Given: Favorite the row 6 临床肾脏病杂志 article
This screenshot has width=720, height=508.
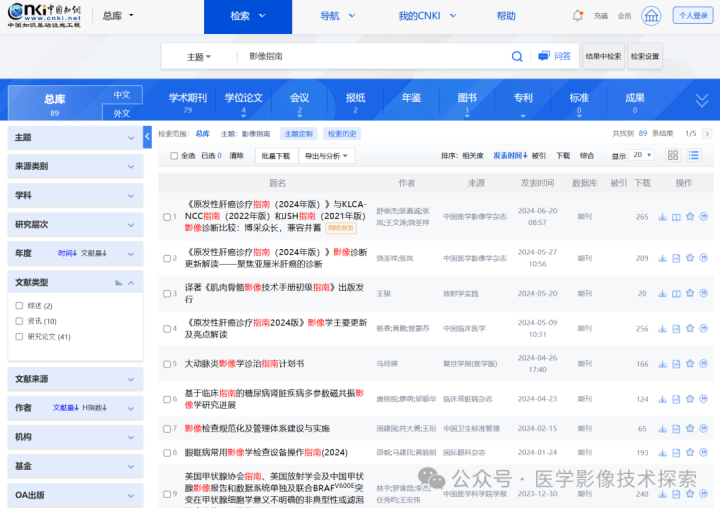Looking at the screenshot, I should [690, 399].
